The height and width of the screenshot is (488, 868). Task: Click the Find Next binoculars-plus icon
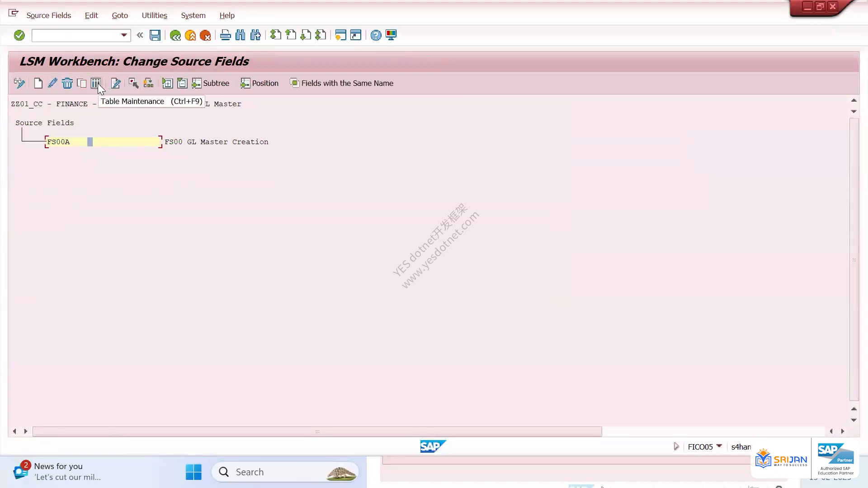[x=255, y=35]
